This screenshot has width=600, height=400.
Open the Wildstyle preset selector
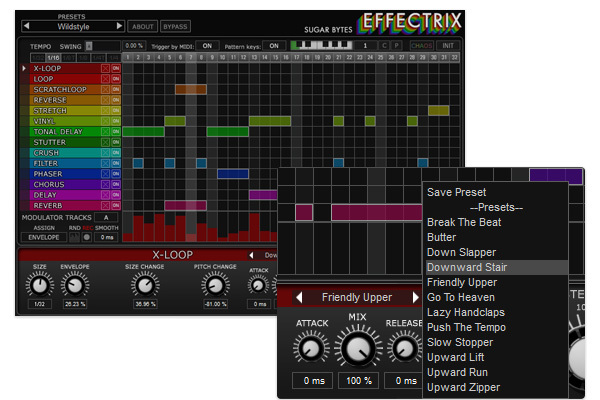[72, 26]
